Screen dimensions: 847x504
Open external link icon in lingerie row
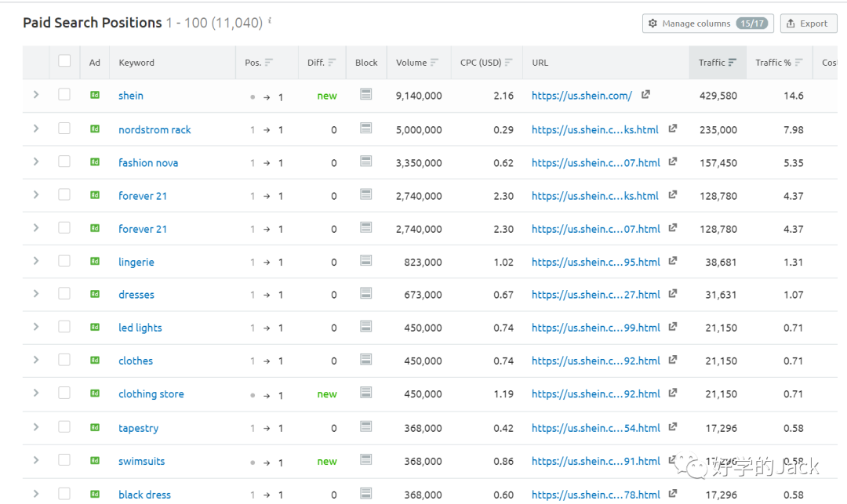[x=672, y=261]
